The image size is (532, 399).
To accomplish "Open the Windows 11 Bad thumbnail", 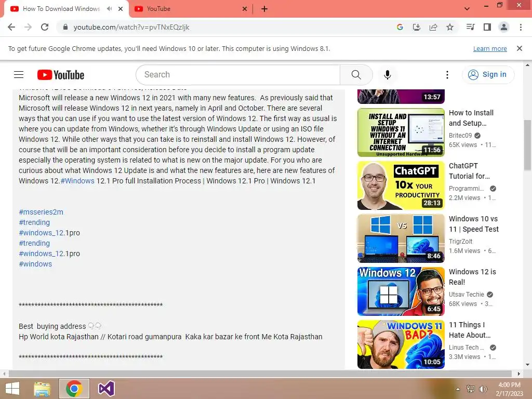I will (x=401, y=344).
